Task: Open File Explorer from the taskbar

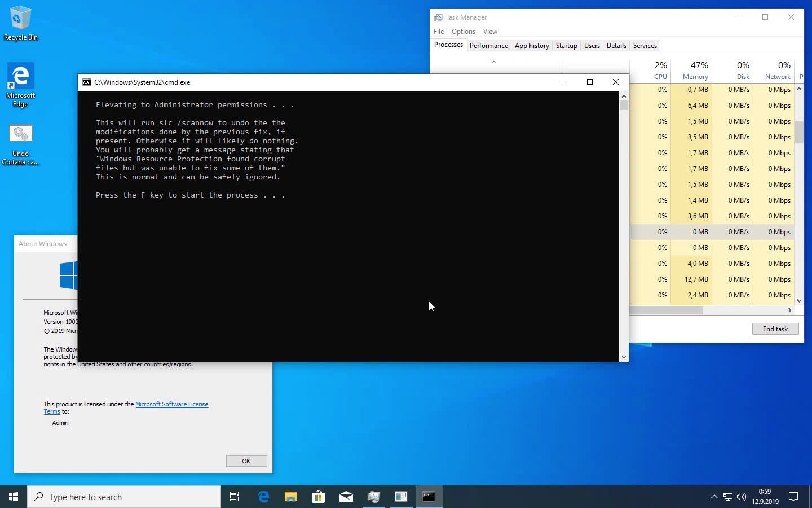Action: (x=290, y=497)
